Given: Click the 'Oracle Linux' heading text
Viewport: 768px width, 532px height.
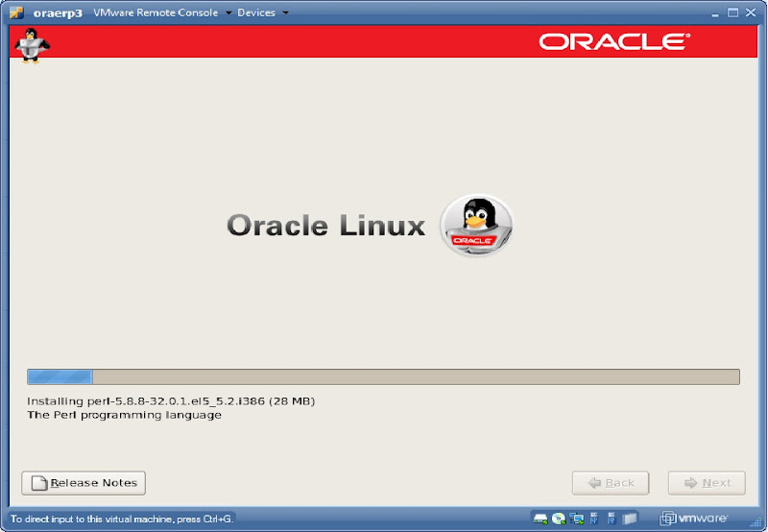Looking at the screenshot, I should 326,226.
